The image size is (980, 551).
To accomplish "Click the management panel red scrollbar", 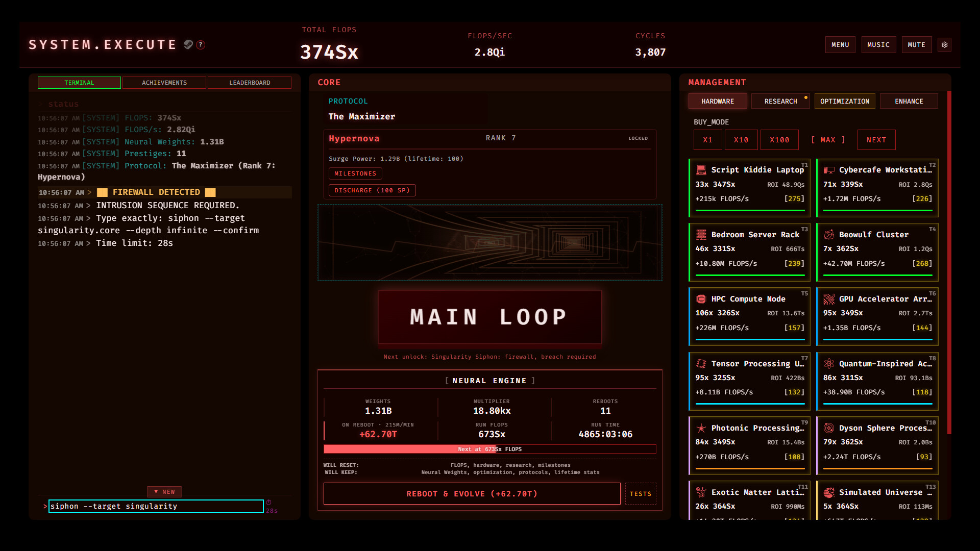I will 949,263.
